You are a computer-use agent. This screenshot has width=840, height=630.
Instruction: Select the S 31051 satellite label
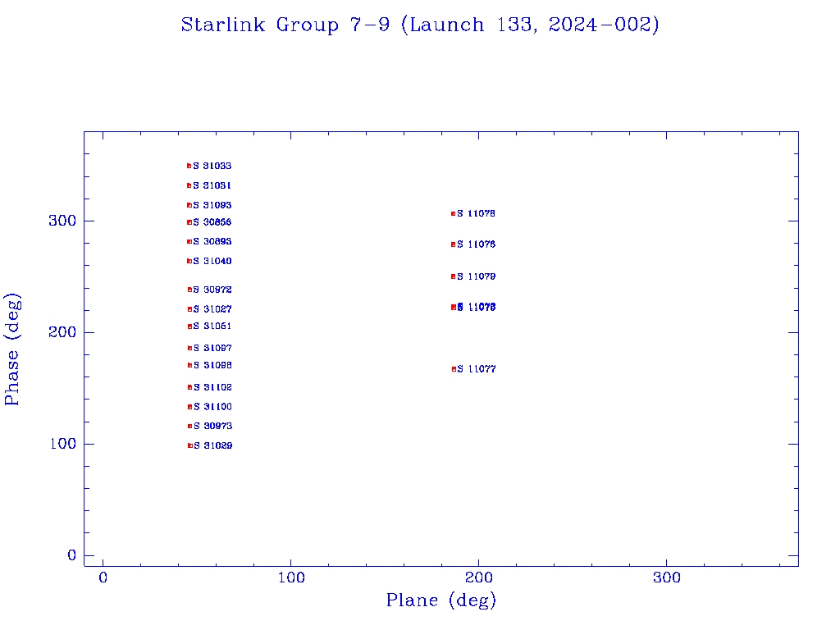[212, 326]
